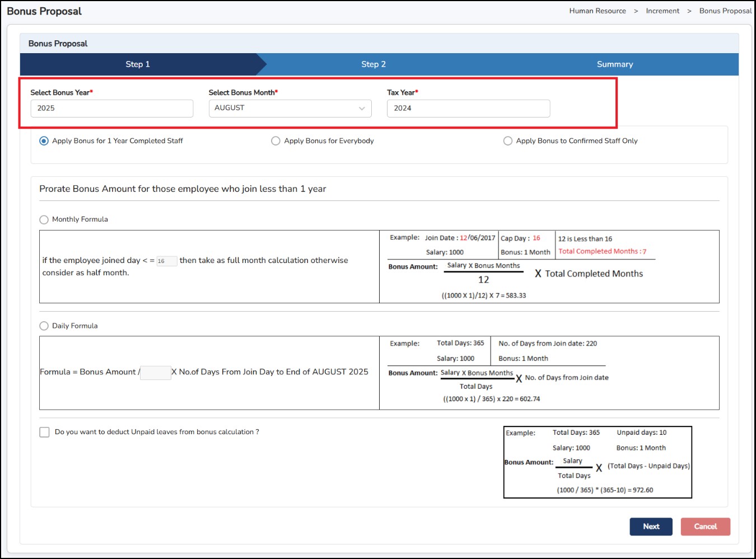Viewport: 756px width, 559px height.
Task: Click the chevron arrow in AUGUST dropdown
Action: [x=362, y=109]
